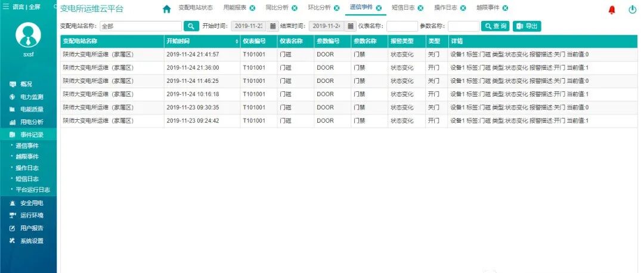This screenshot has height=273, width=644.
Task: Click the 全屏 fullscreen link
Action: click(x=35, y=7)
